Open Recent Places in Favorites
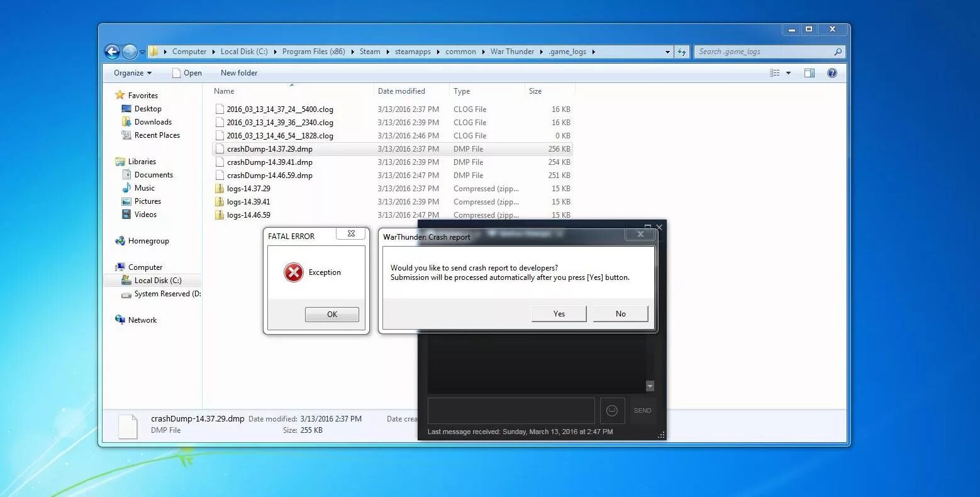The image size is (980, 497). click(157, 135)
